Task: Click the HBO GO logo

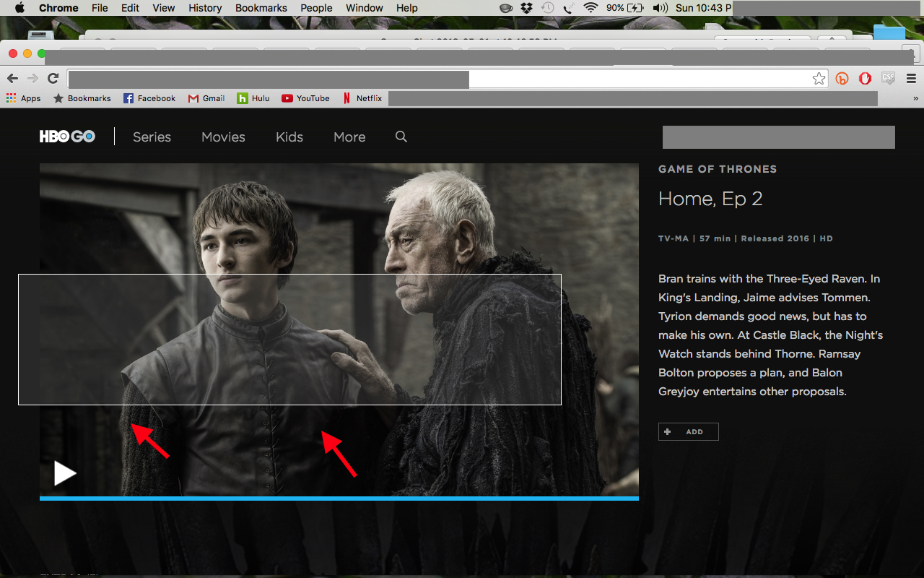Action: coord(67,137)
